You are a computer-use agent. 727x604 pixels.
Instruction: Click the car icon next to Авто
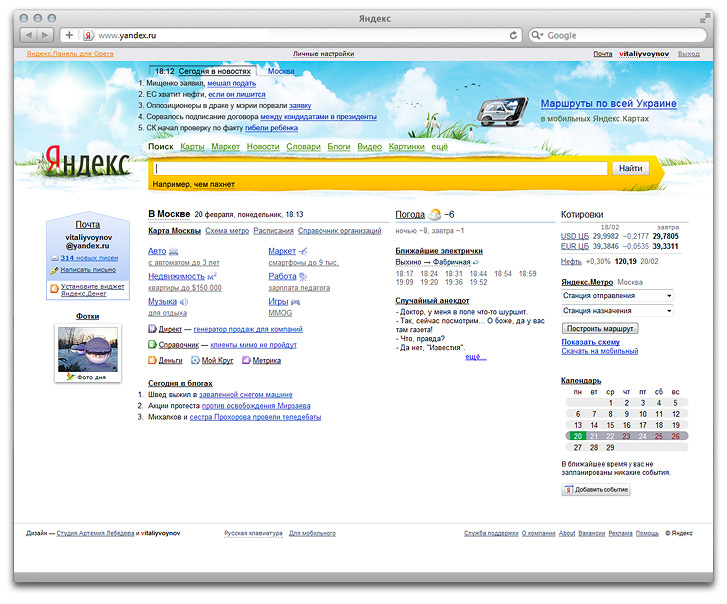(174, 252)
